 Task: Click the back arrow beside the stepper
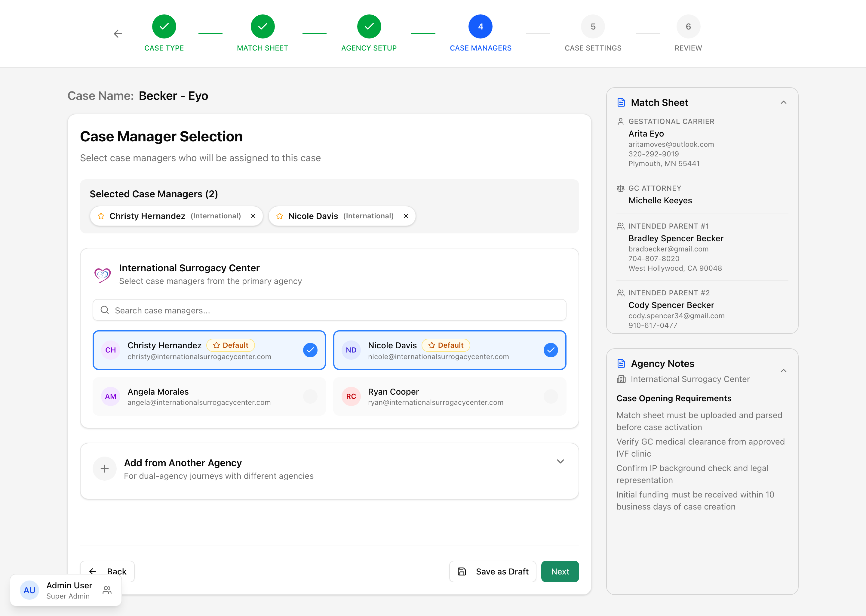pyautogui.click(x=118, y=34)
